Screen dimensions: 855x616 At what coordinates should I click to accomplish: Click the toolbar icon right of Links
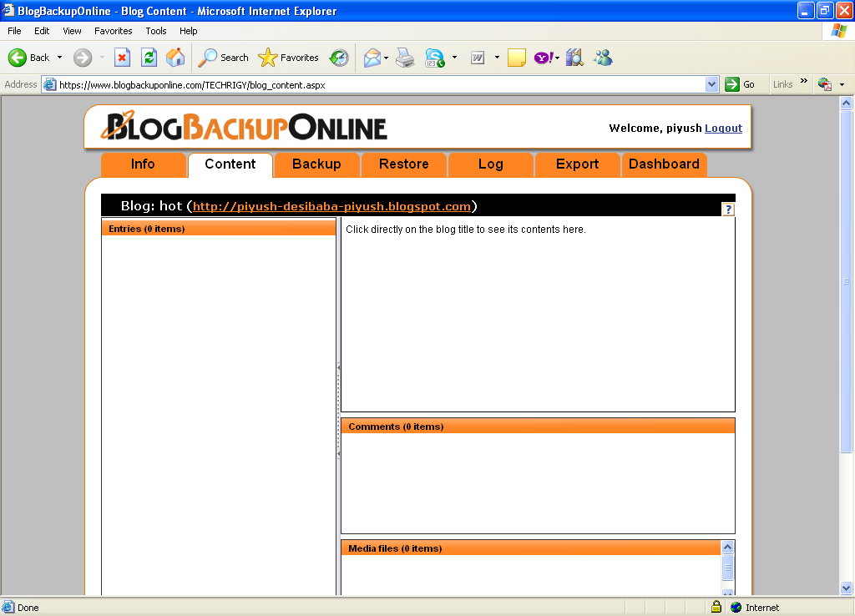pos(824,84)
